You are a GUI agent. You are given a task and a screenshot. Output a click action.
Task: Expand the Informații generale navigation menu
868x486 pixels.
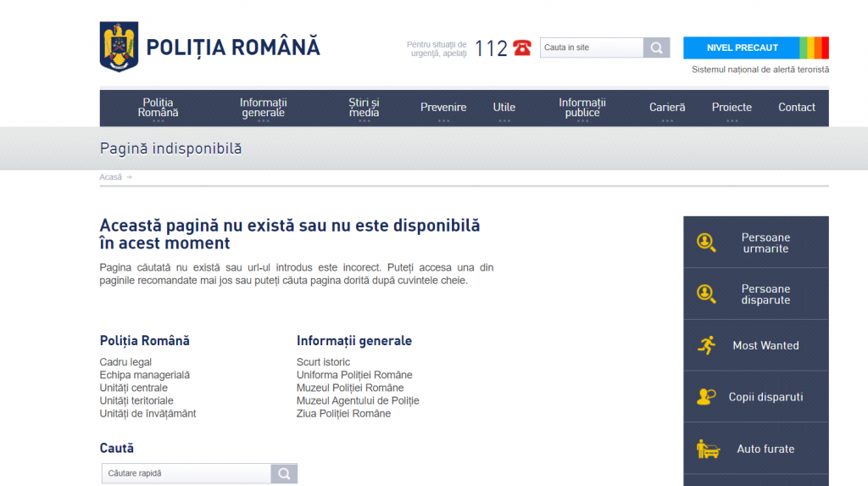pyautogui.click(x=263, y=108)
